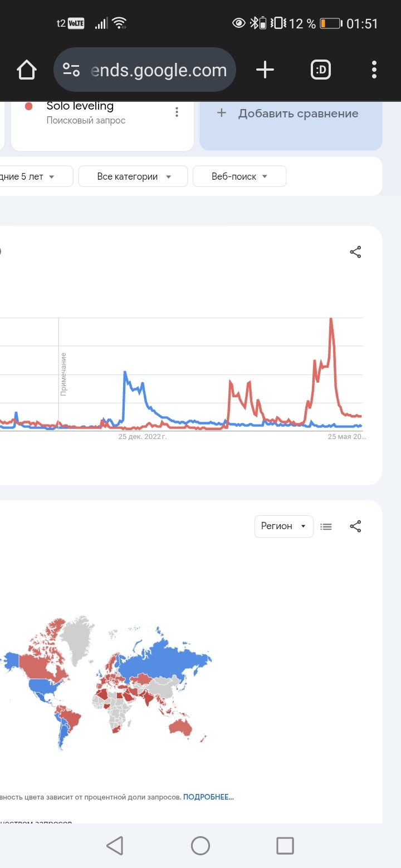401x868 pixels.
Task: Open a new tab with plus icon
Action: tap(265, 70)
